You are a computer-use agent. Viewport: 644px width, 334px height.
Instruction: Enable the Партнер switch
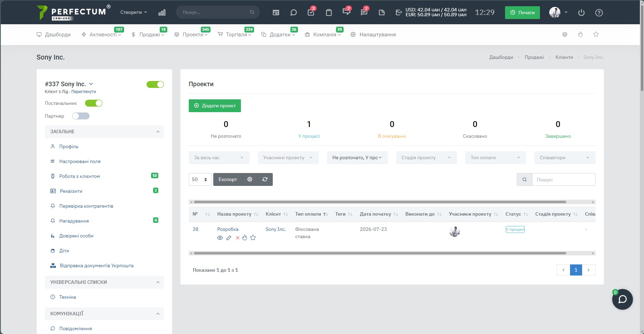coord(81,116)
